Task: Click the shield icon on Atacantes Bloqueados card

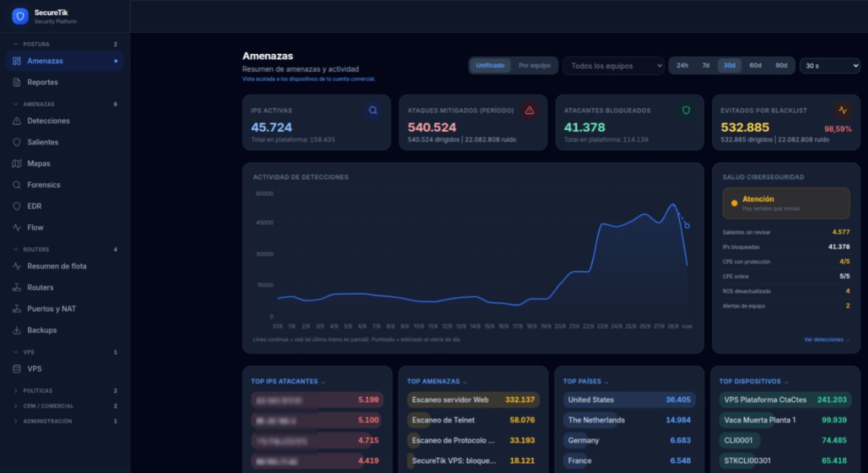Action: (x=686, y=110)
